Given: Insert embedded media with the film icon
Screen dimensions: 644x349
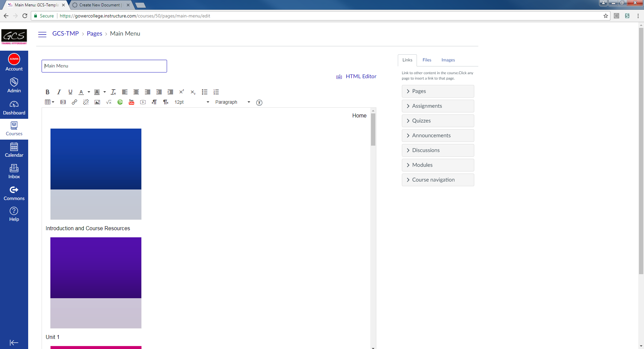Looking at the screenshot, I should (63, 102).
